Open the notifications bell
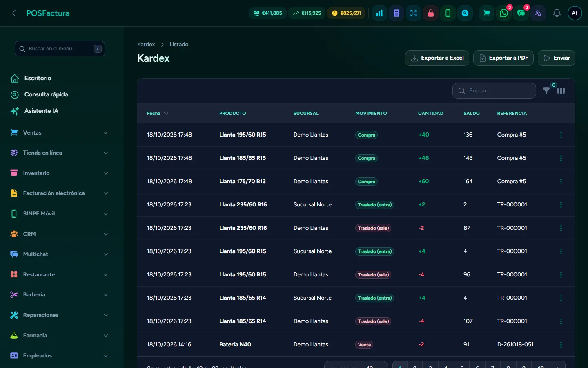The image size is (588, 368). [557, 13]
